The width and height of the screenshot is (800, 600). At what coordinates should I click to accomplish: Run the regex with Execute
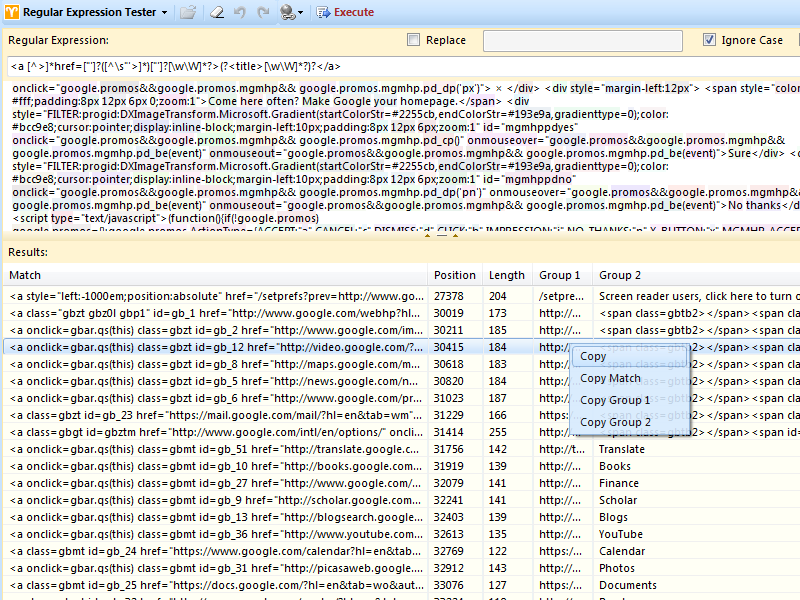[x=345, y=12]
